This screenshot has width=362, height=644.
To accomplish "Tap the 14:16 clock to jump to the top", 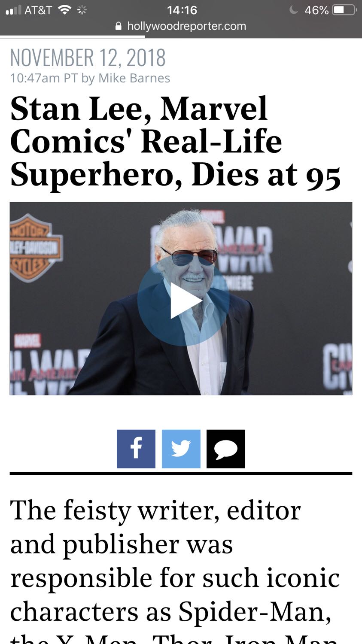I will pyautogui.click(x=182, y=10).
